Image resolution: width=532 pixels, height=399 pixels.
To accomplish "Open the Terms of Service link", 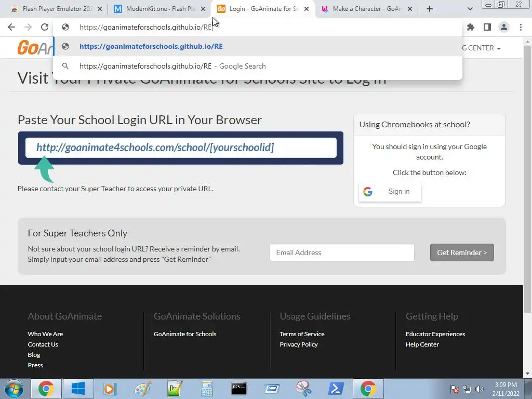I will (302, 334).
